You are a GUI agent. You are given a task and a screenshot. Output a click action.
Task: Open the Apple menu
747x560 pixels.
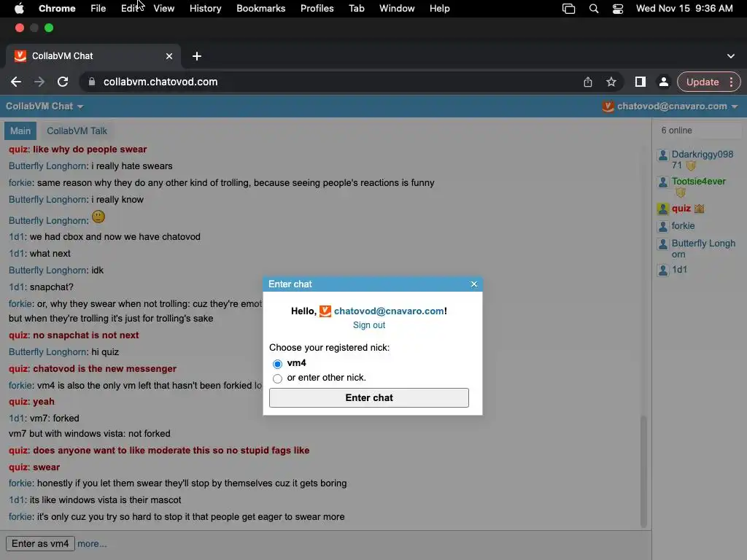pyautogui.click(x=19, y=8)
